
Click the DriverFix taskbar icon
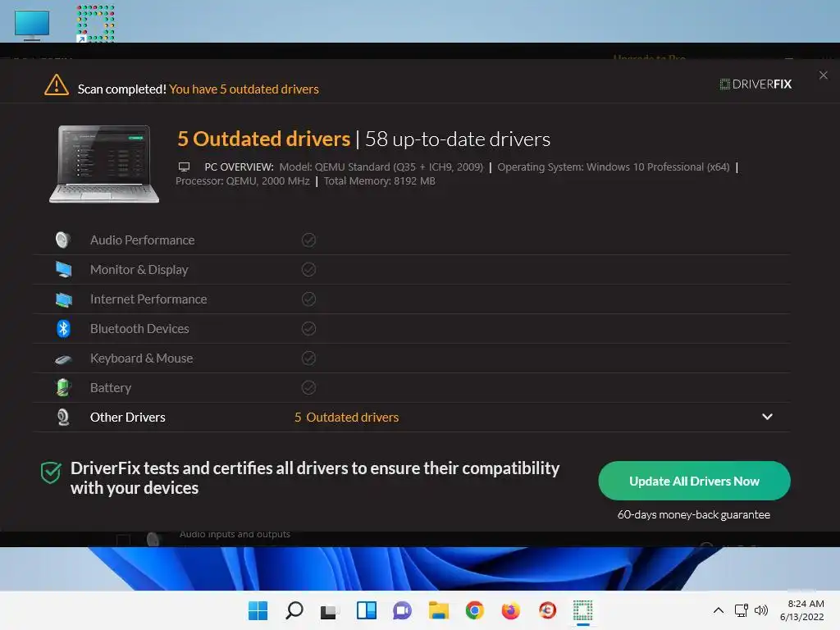(x=583, y=610)
